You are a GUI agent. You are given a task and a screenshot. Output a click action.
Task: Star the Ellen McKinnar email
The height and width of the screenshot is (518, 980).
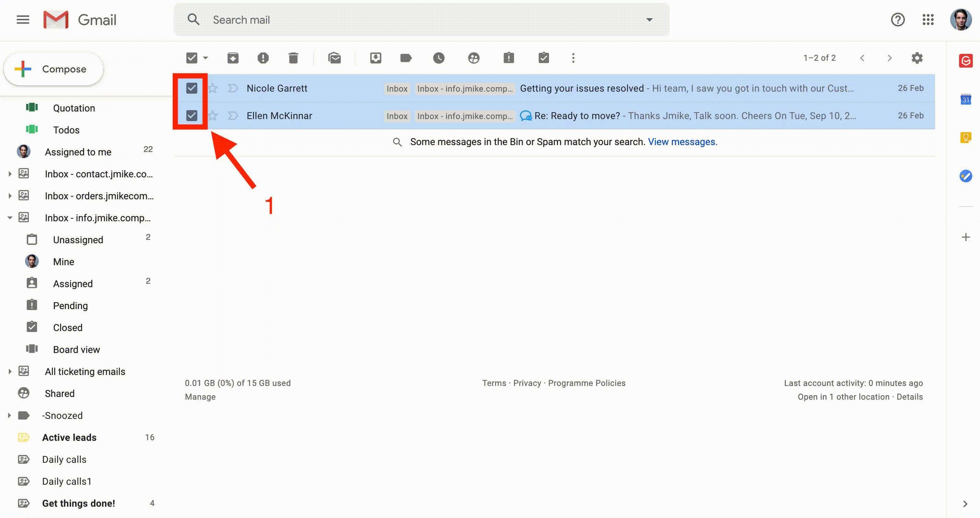pyautogui.click(x=213, y=116)
